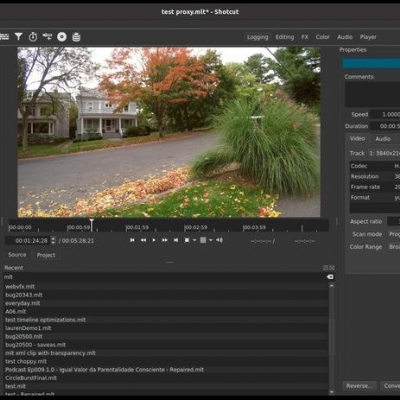400x400 pixels.
Task: Open recent project bug20500.mlt
Action: pyautogui.click(x=166, y=336)
